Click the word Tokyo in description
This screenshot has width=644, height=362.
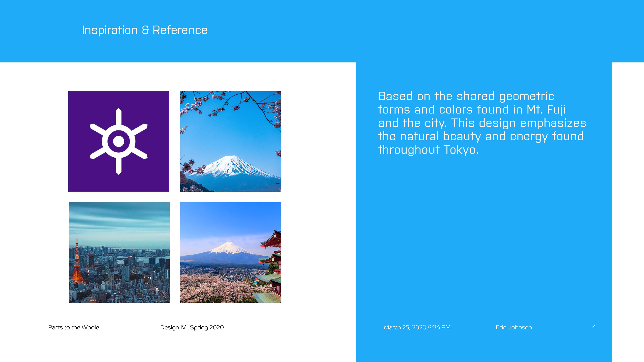click(460, 150)
